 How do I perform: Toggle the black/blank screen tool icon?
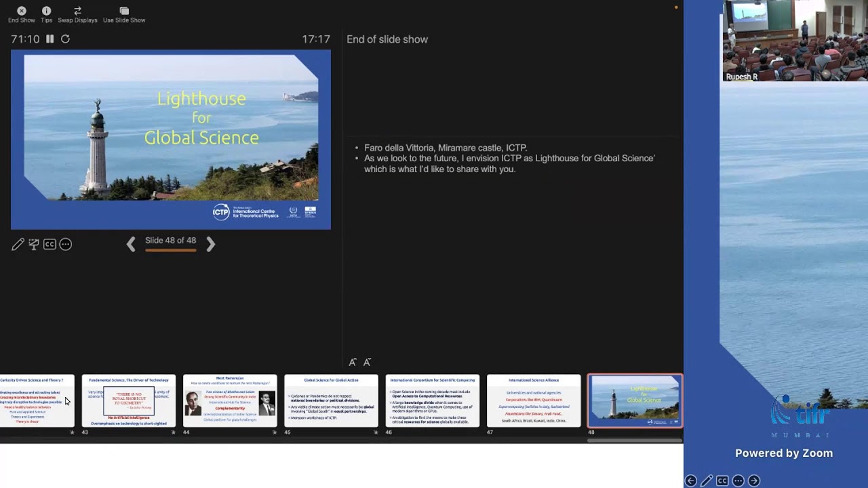pos(33,244)
